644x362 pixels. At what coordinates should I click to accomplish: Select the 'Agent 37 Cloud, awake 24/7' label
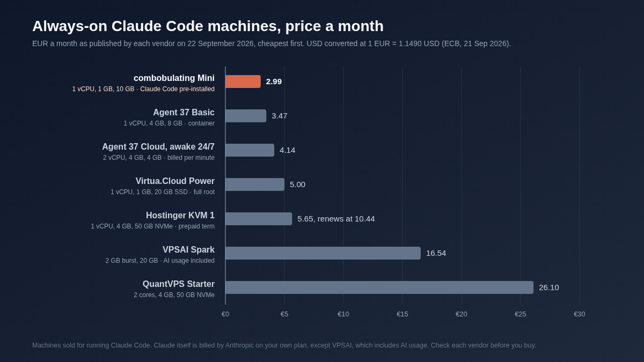point(158,147)
